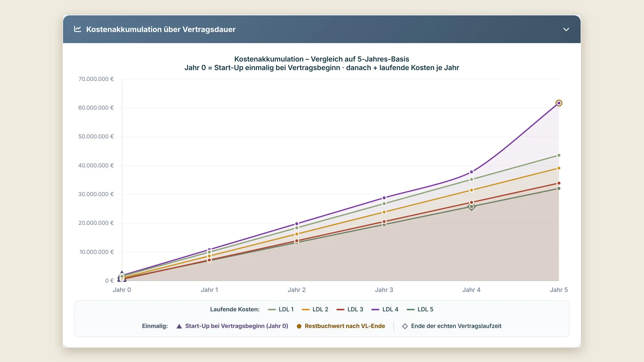Toggle LDL 2 series in legend
The height and width of the screenshot is (362, 644).
(x=315, y=309)
